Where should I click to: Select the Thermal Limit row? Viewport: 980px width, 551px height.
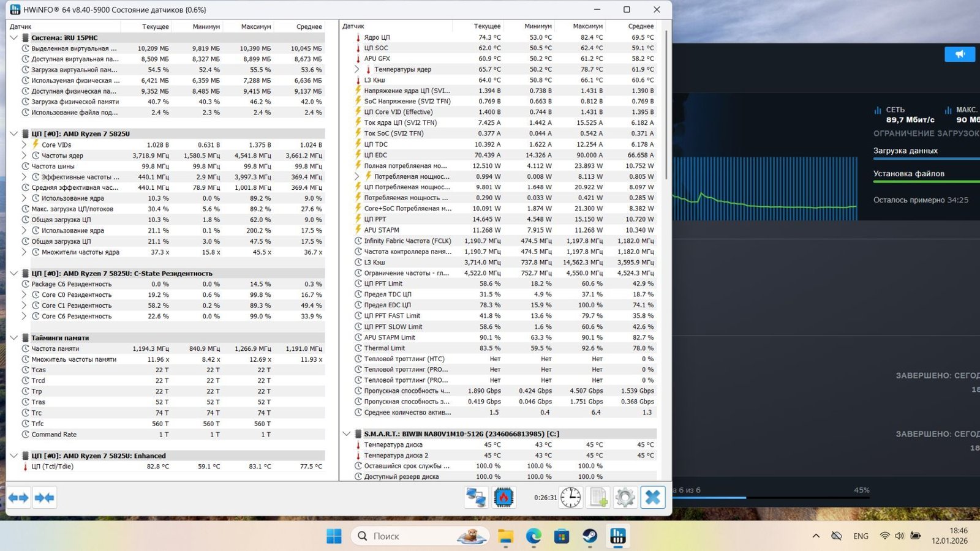tap(504, 348)
